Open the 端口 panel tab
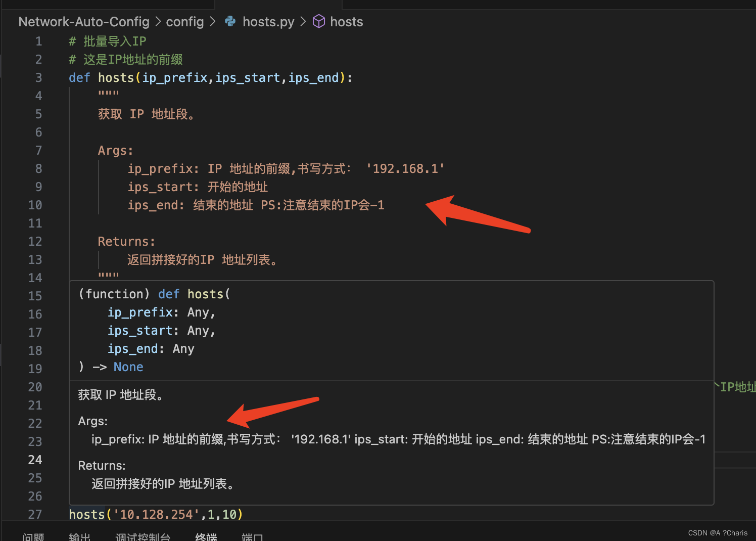 coord(252,536)
